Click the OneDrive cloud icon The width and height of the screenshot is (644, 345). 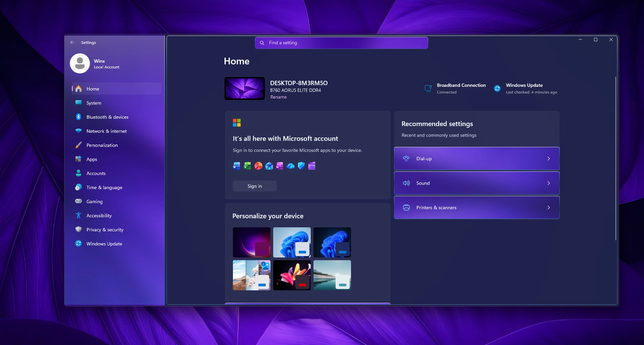point(291,166)
